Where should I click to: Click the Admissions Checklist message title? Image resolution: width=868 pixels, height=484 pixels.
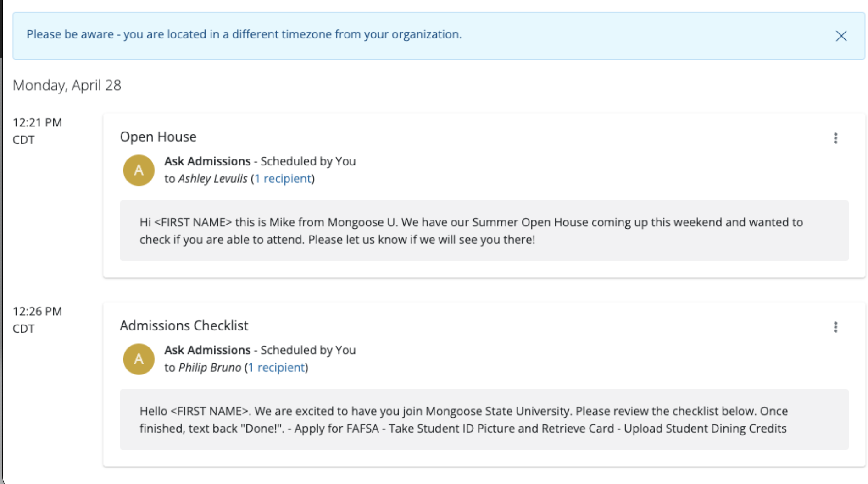pos(184,326)
